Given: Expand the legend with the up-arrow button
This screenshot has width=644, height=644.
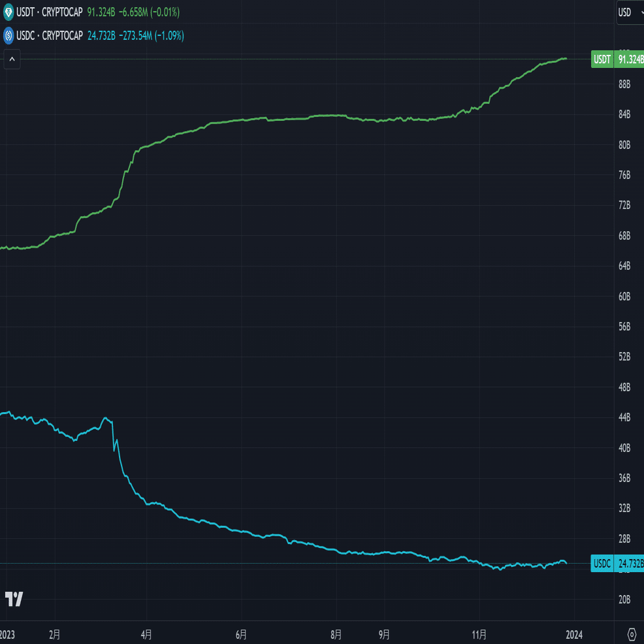Looking at the screenshot, I should point(11,59).
